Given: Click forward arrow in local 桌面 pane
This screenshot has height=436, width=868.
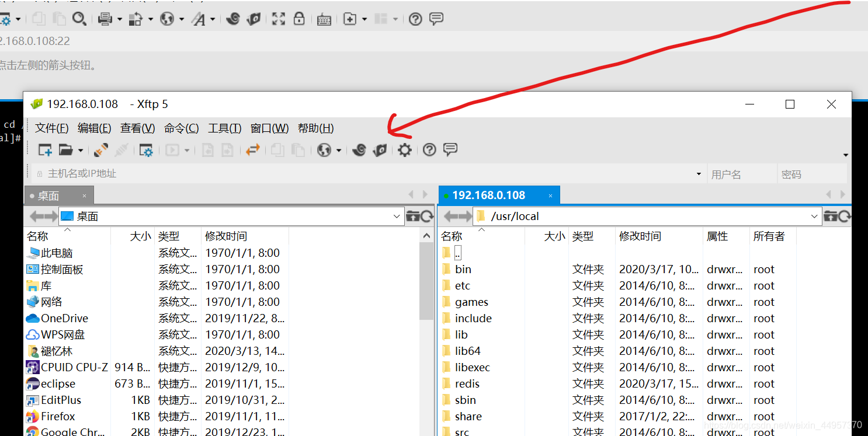Looking at the screenshot, I should (51, 217).
